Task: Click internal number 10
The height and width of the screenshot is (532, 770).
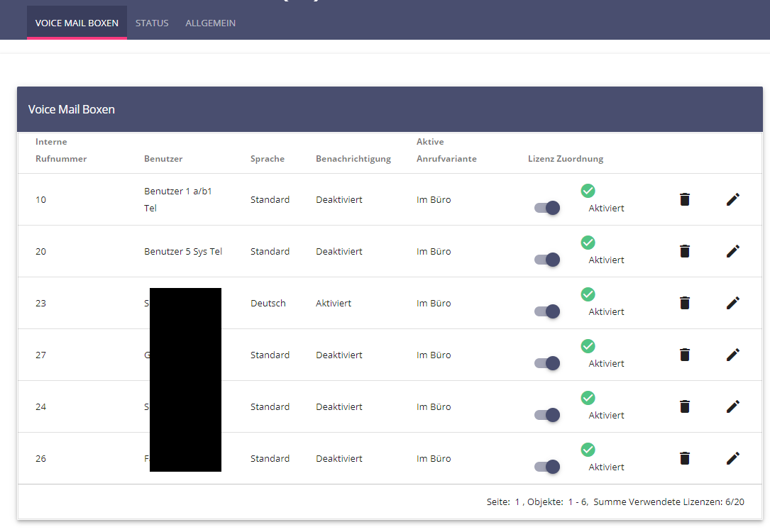Action: 40,200
